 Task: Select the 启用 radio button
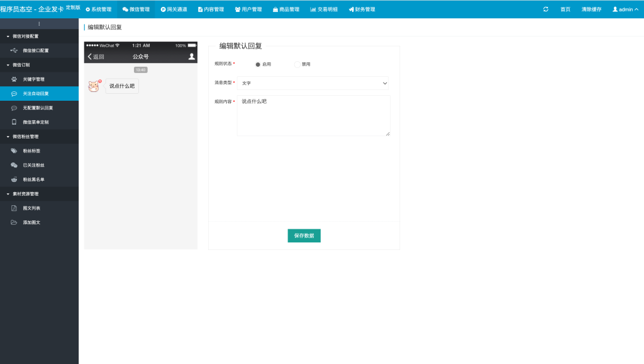(258, 64)
